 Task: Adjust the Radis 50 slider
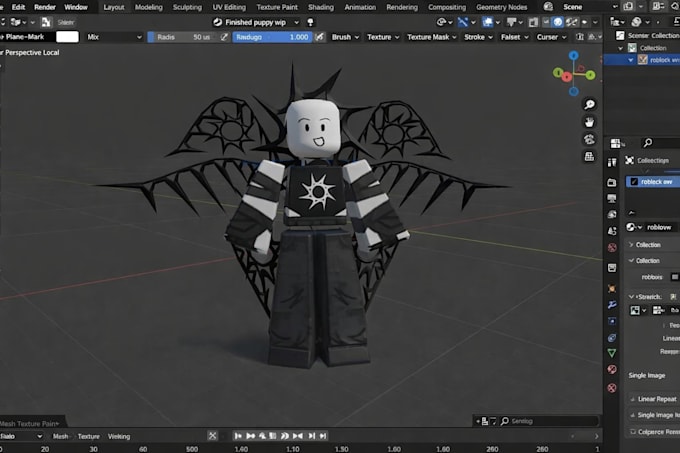(181, 37)
